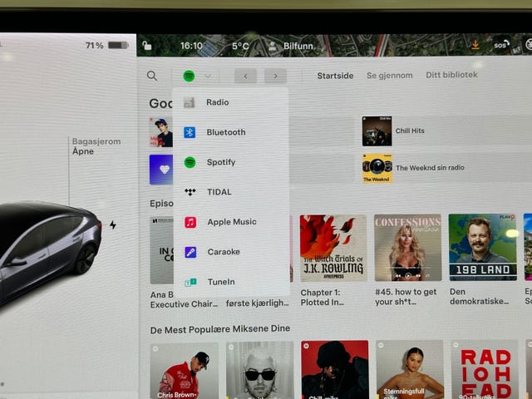The width and height of the screenshot is (532, 399).
Task: Open The Weeknd sin radio
Action: coord(430,168)
